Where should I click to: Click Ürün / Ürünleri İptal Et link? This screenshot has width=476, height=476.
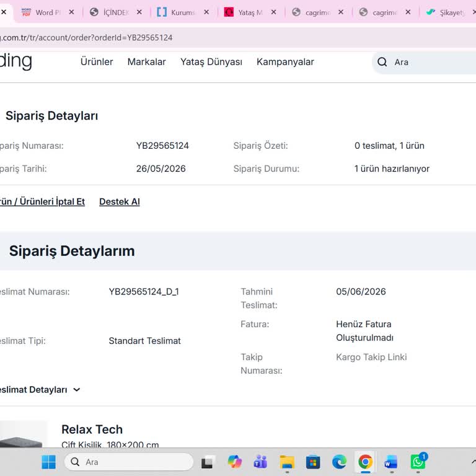[x=42, y=201]
